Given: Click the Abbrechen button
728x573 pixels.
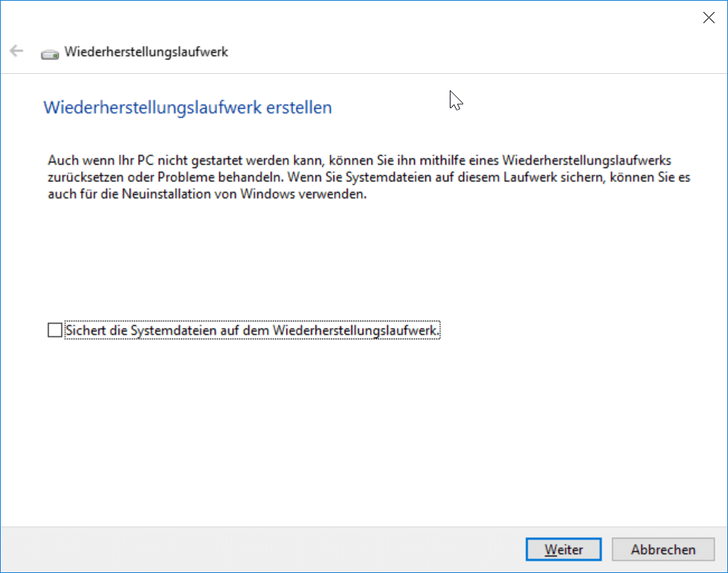Looking at the screenshot, I should coord(663,549).
